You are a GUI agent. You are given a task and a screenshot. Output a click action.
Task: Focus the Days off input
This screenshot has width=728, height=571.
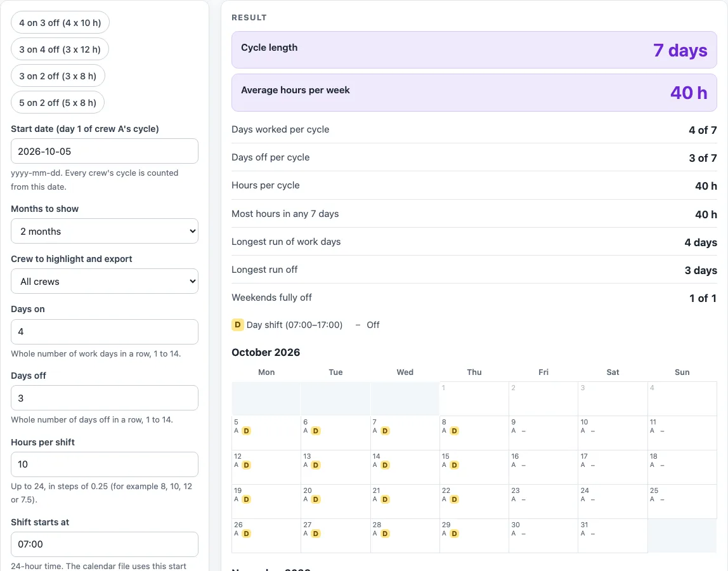click(105, 398)
